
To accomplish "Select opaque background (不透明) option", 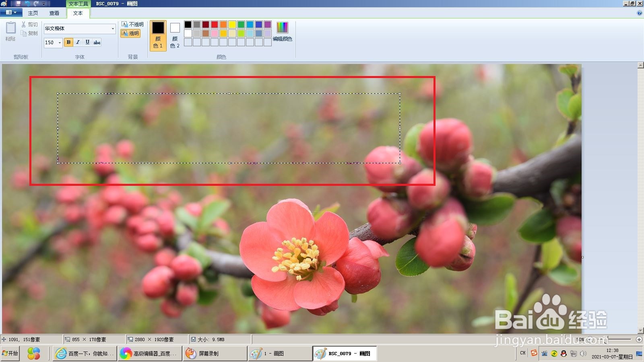I will click(x=132, y=25).
